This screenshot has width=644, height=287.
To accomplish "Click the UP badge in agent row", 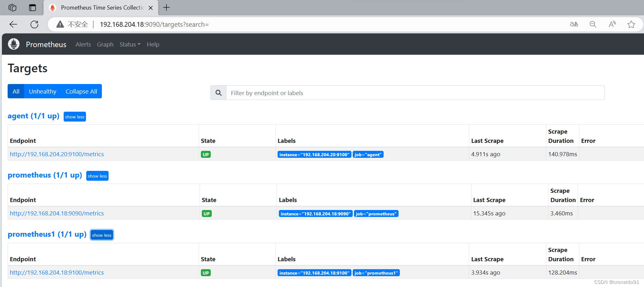I will pos(206,155).
